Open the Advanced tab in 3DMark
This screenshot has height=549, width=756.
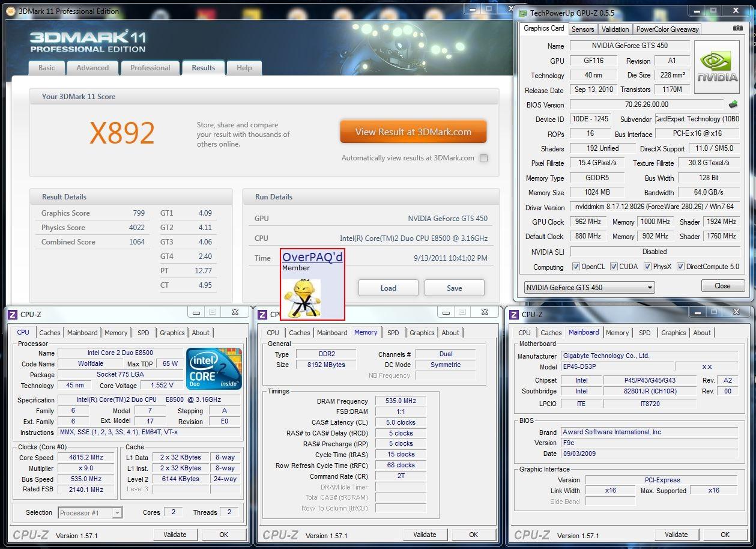tap(92, 68)
